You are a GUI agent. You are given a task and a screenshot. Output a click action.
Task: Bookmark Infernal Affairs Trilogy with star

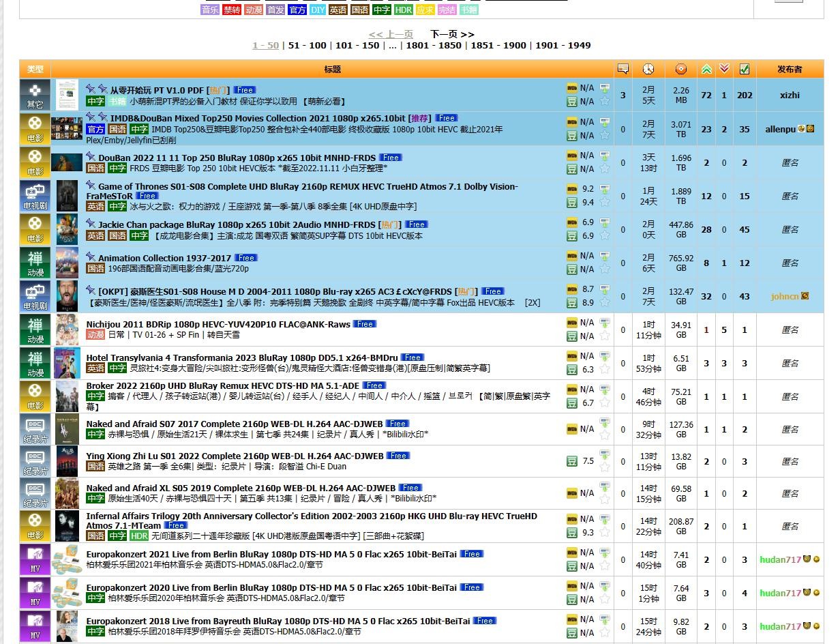coord(605,532)
